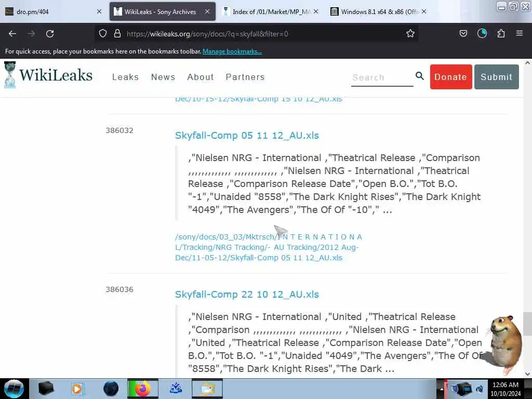Close the dro.pm/404 tab
Viewport: 532px width, 399px height.
click(x=99, y=11)
